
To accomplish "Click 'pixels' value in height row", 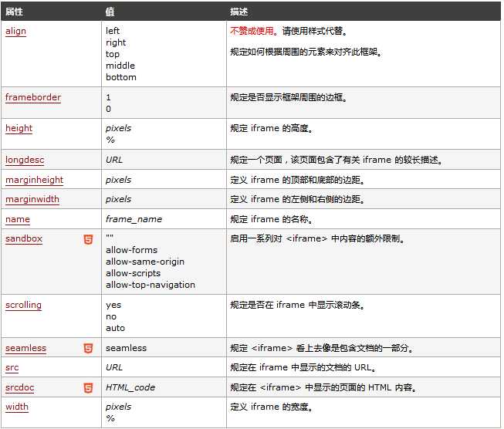I will coord(118,129).
